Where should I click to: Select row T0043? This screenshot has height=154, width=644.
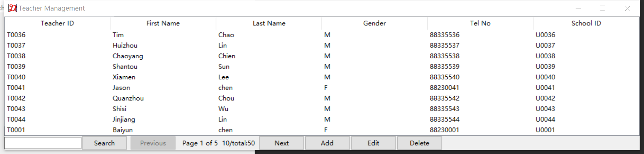click(x=322, y=109)
